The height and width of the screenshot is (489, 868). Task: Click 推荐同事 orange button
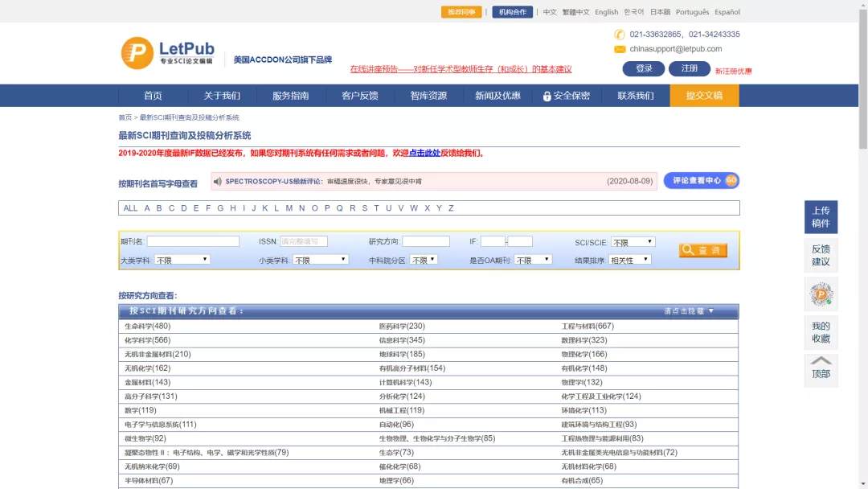click(461, 11)
